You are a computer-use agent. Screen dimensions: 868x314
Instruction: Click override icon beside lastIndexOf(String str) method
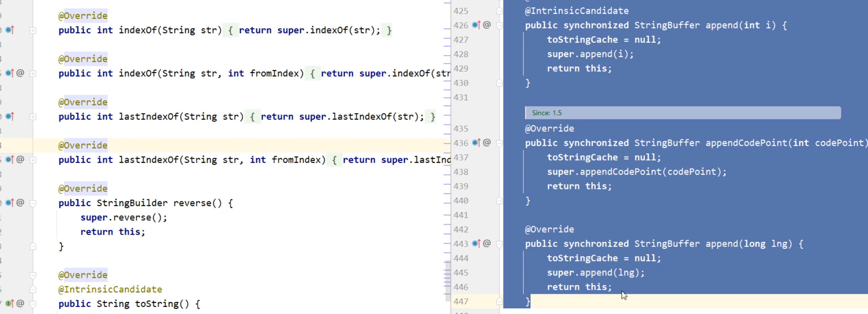click(10, 116)
